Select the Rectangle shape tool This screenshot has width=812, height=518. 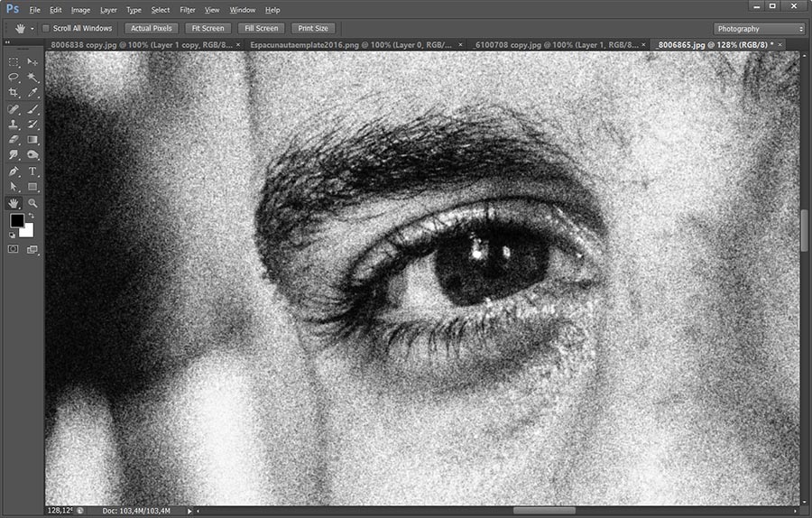(x=32, y=187)
